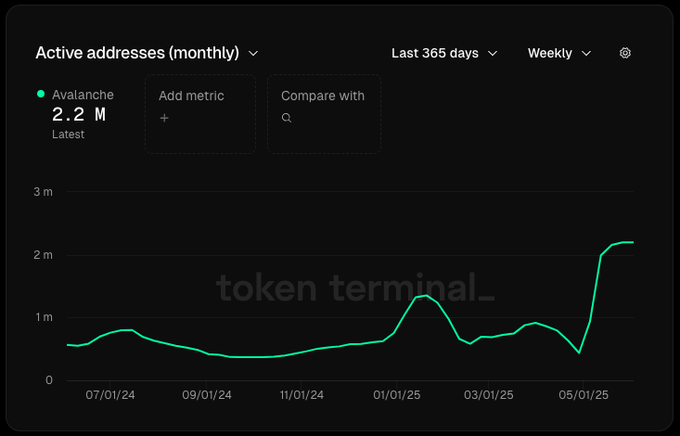Screen dimensions: 680x436
Task: Expand the Last 365 days range dropdown
Action: click(444, 53)
